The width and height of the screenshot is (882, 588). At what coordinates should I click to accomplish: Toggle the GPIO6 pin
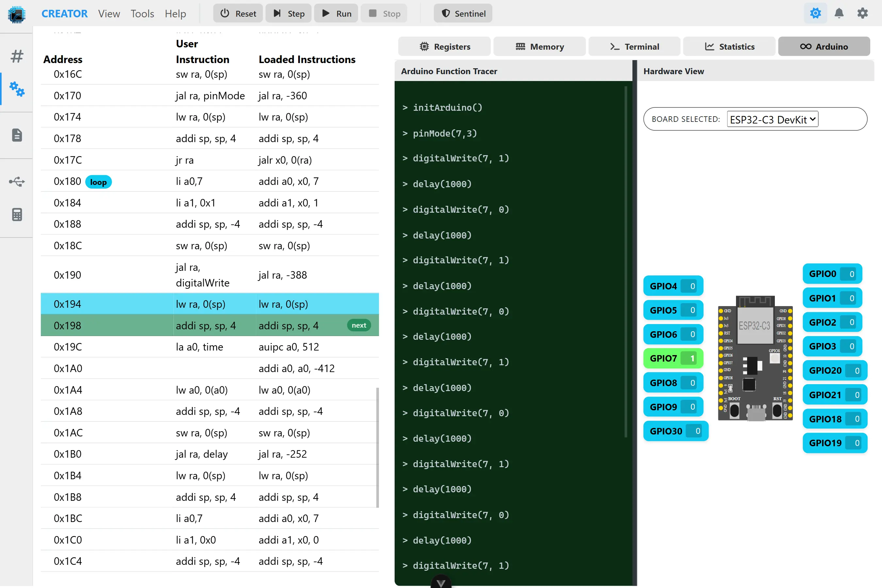click(x=673, y=334)
